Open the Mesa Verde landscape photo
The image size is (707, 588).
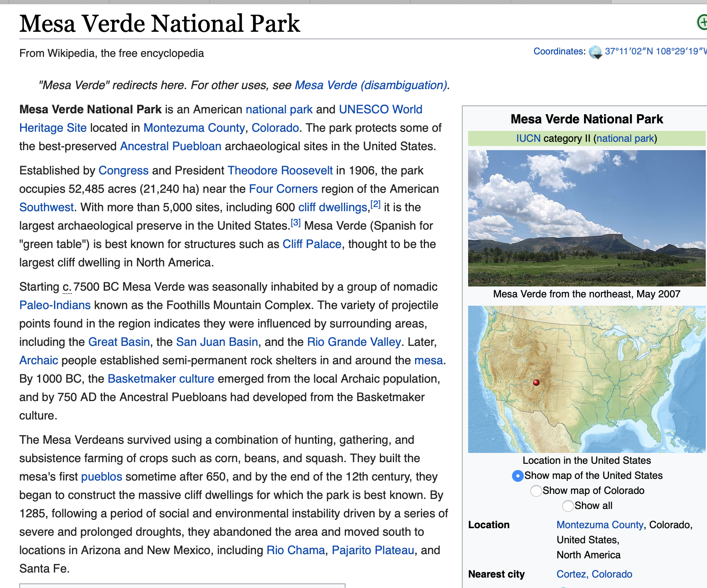(587, 218)
